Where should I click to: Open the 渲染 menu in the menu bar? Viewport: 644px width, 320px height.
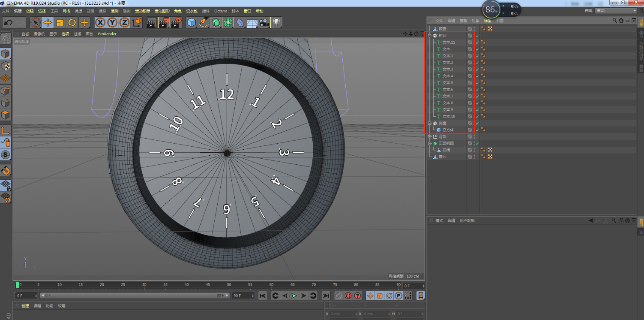point(115,11)
